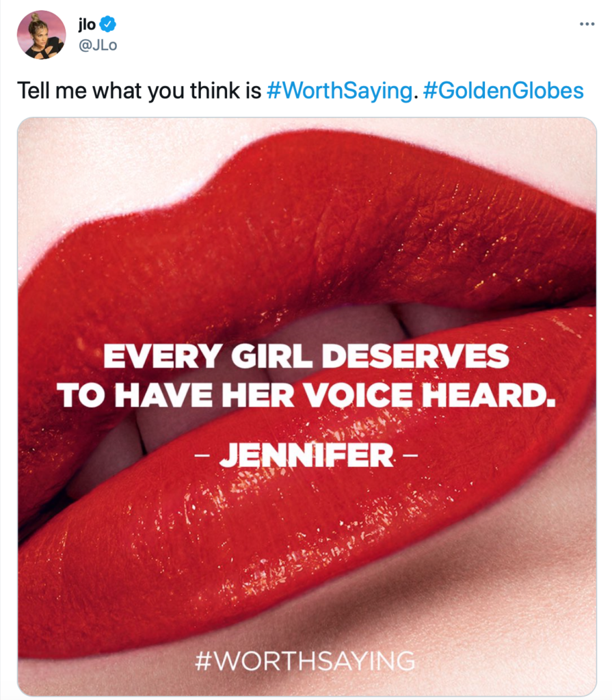This screenshot has width=612, height=700.
Task: Open the #WorthSaying hashtag link
Action: 339,91
